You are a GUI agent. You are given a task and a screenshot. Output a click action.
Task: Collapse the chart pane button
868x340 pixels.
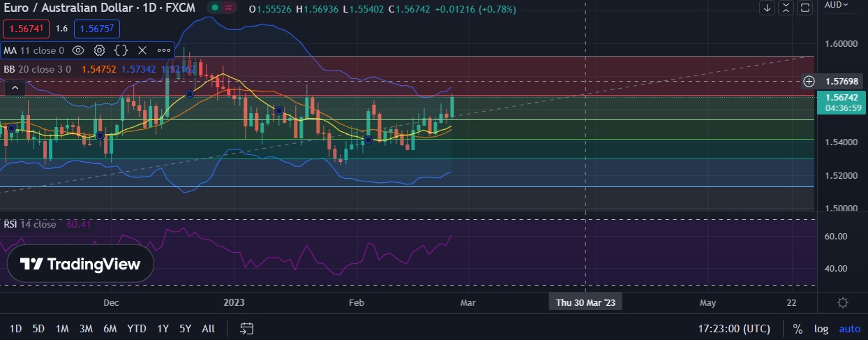pyautogui.click(x=786, y=8)
